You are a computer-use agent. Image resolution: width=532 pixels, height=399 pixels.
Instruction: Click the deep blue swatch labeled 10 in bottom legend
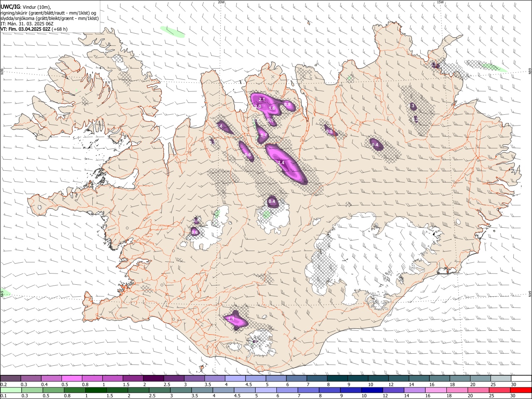372,390
